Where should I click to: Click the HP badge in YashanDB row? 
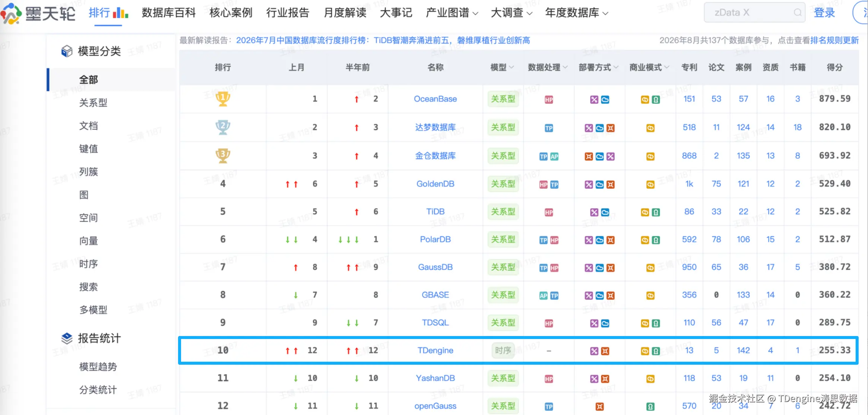coord(549,379)
